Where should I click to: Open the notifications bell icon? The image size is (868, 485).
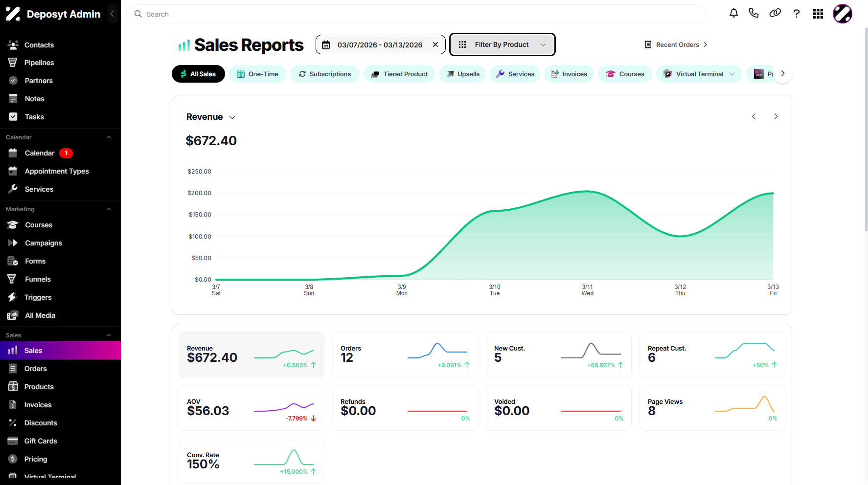(733, 14)
